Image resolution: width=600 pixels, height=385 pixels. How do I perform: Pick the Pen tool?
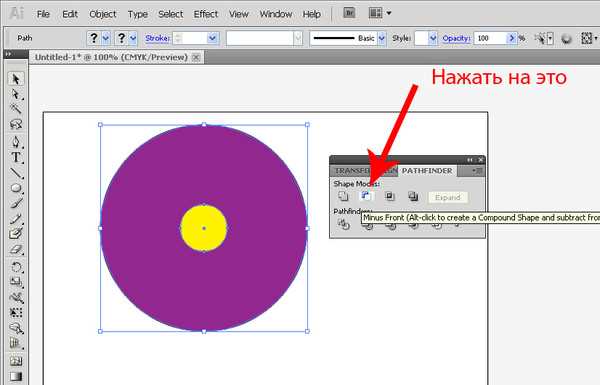pos(16,142)
